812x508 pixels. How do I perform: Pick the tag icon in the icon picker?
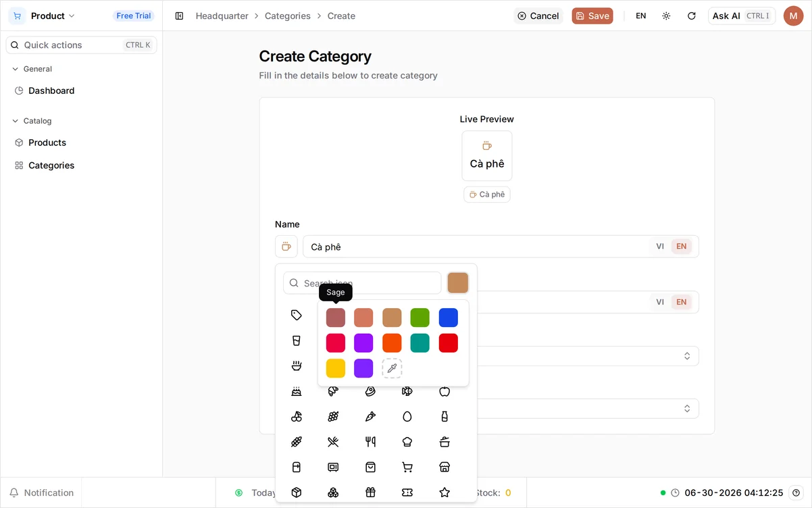pos(297,315)
